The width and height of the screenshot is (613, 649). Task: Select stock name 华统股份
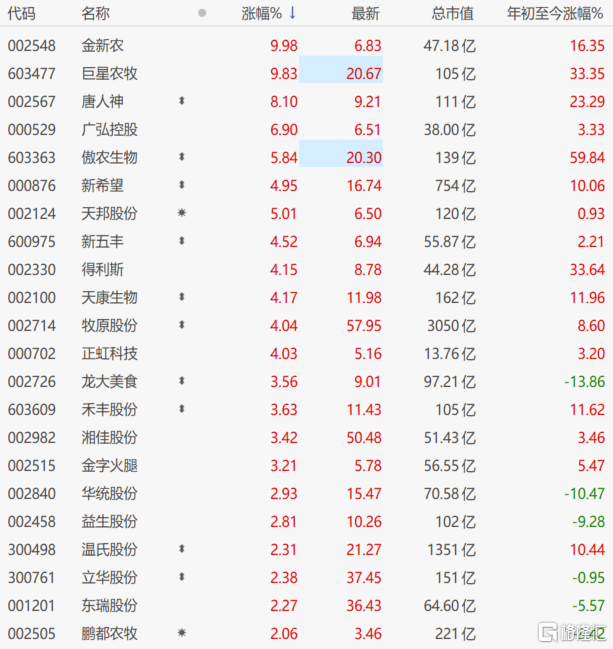coord(110,494)
